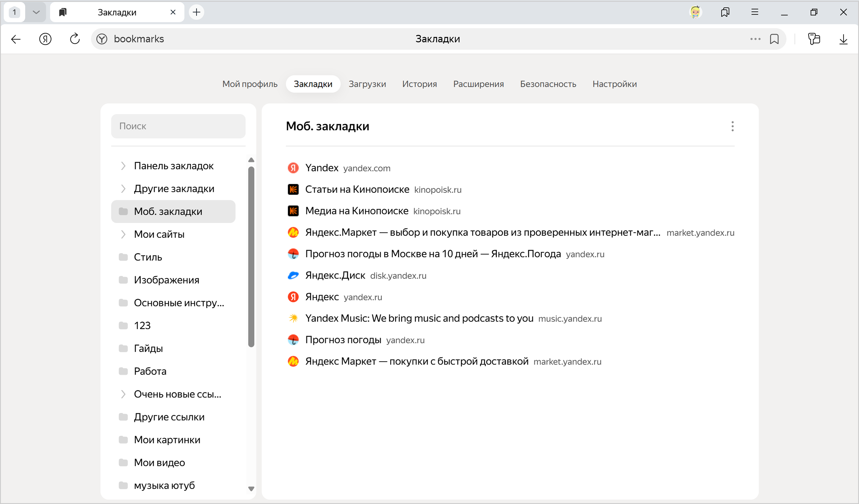Open the Яндекс.Диск bookmark link
This screenshot has width=859, height=504.
335,275
